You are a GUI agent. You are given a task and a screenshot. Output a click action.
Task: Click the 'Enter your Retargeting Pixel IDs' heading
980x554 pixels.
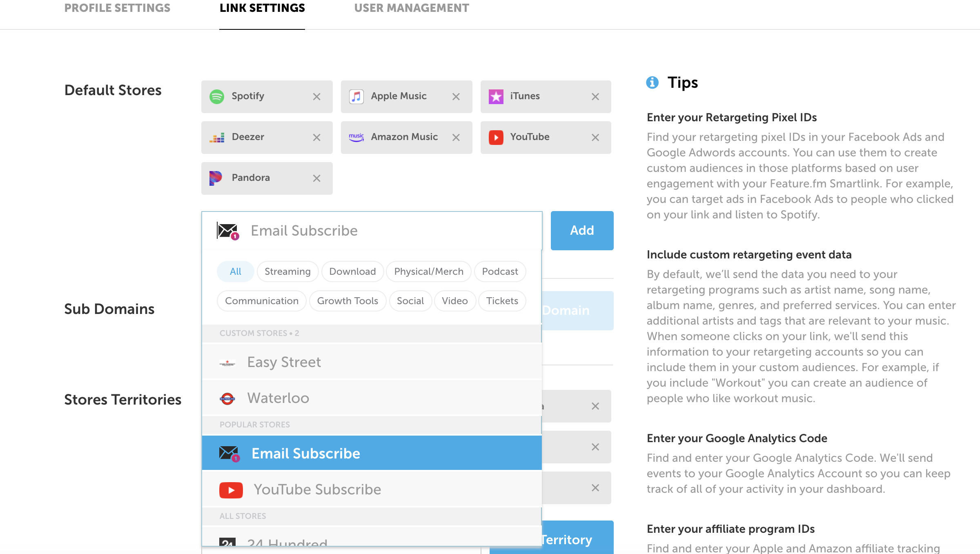pyautogui.click(x=732, y=118)
